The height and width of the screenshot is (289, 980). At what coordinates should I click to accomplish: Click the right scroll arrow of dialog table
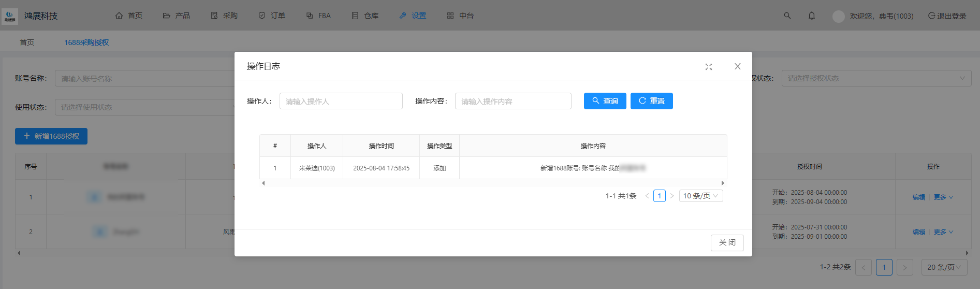(x=723, y=183)
